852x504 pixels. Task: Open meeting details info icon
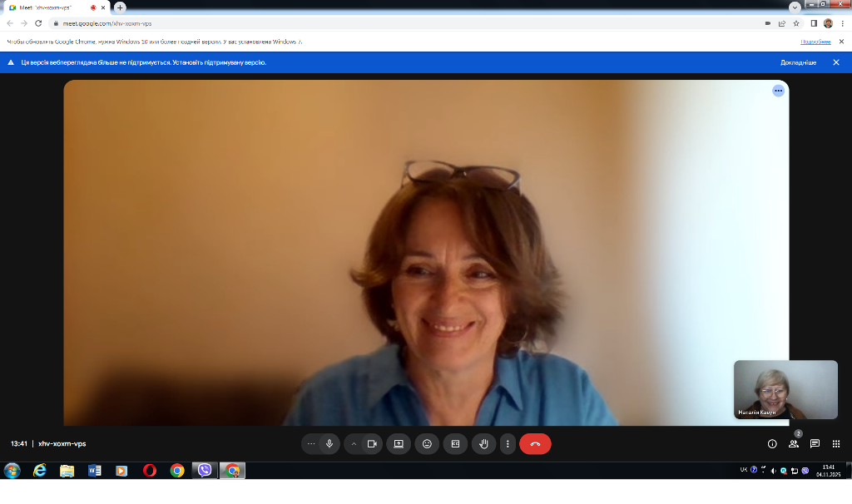pos(772,444)
